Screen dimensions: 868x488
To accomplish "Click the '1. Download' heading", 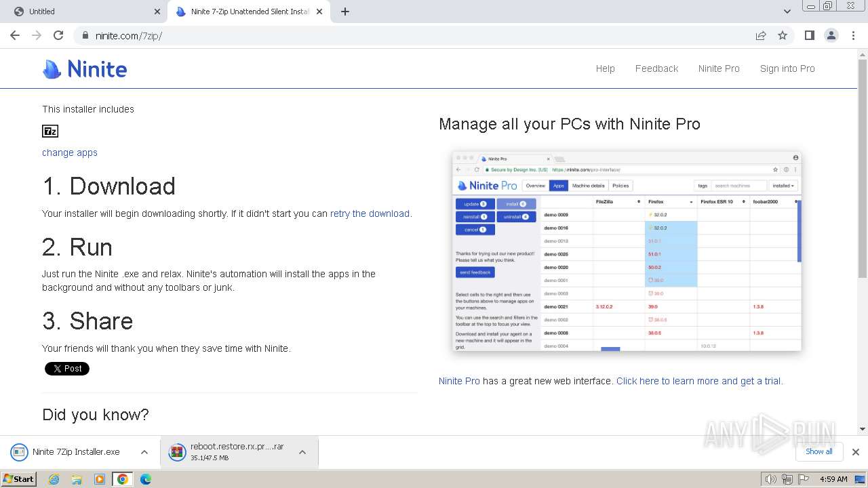I will point(109,186).
